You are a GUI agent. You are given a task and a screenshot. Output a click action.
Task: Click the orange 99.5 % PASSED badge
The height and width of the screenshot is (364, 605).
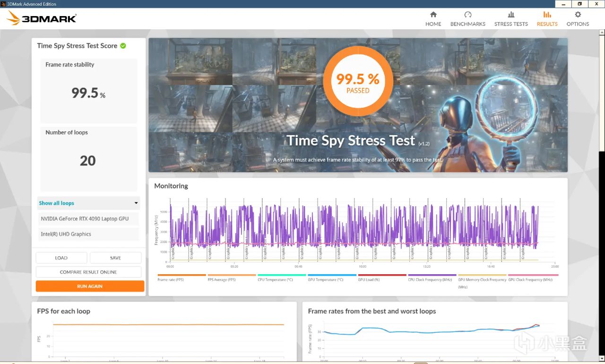tap(358, 81)
